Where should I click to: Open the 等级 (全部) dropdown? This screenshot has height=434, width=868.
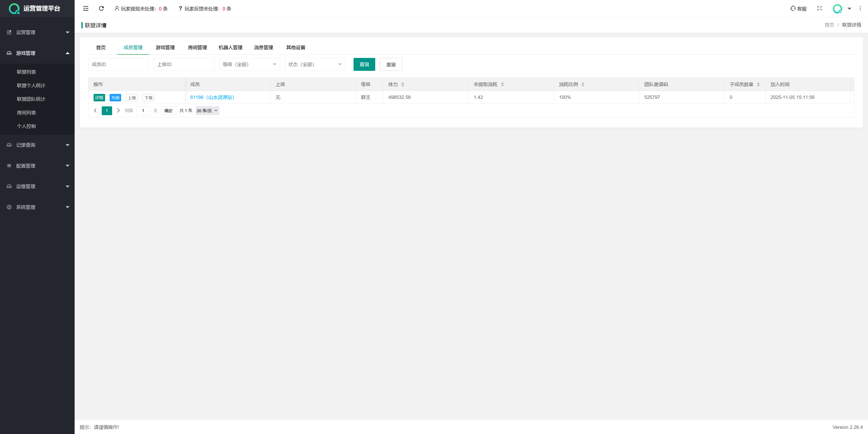249,64
